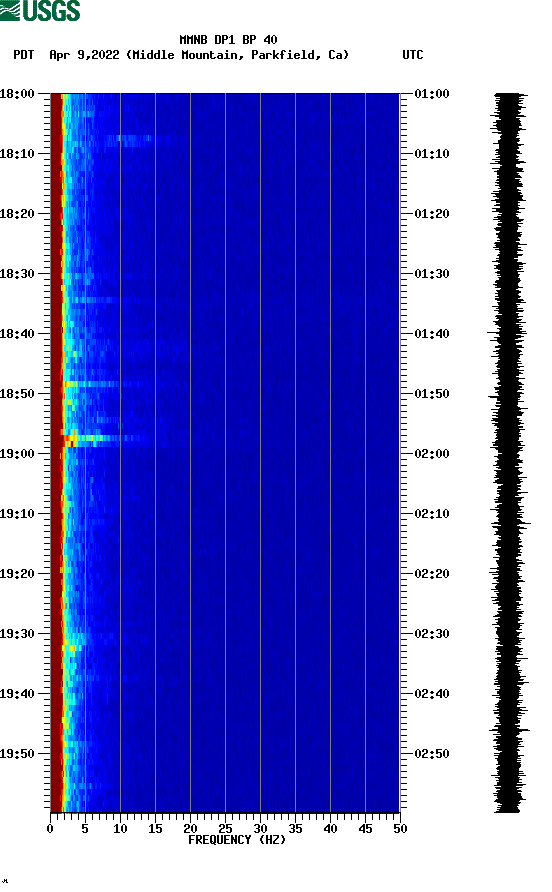
Task: Click the '18:50' PDT time label
Action: click(x=17, y=394)
